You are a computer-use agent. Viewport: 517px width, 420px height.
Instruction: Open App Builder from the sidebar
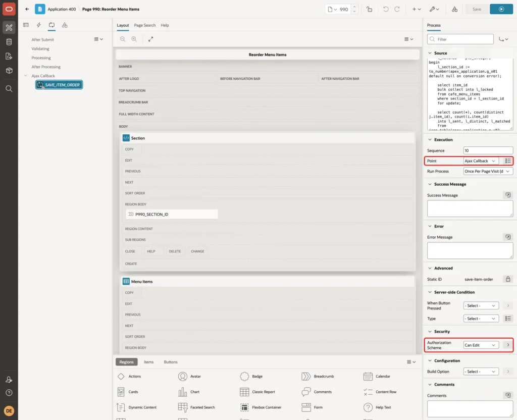(x=9, y=28)
